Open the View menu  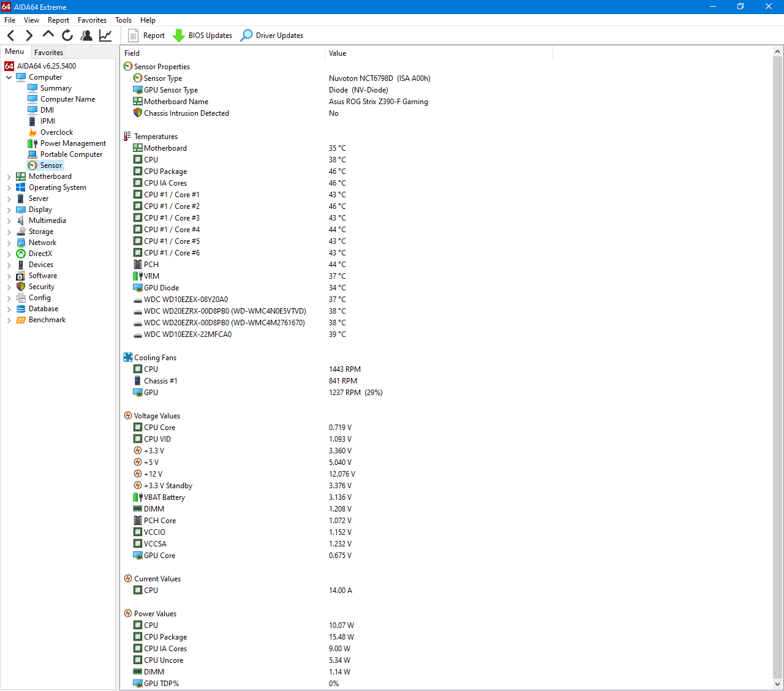pyautogui.click(x=31, y=20)
